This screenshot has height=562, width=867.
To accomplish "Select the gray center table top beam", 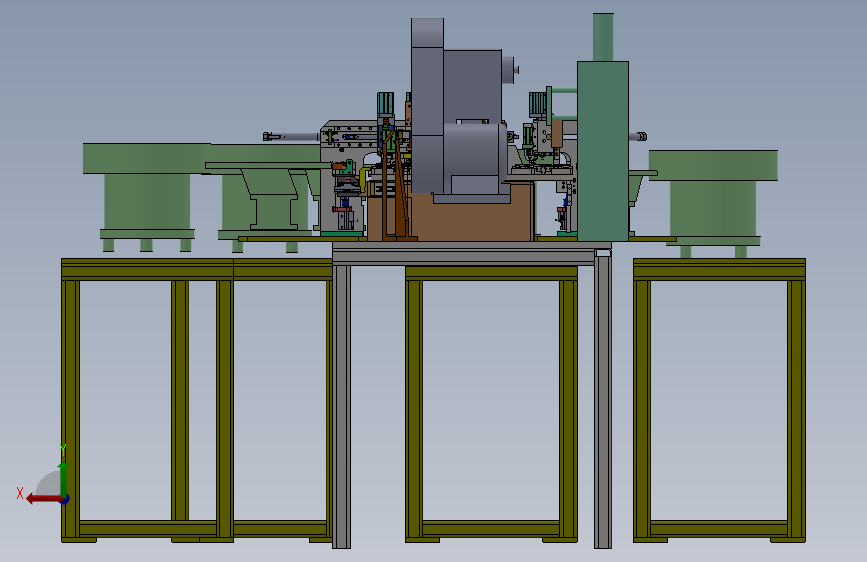I will pos(472,253).
